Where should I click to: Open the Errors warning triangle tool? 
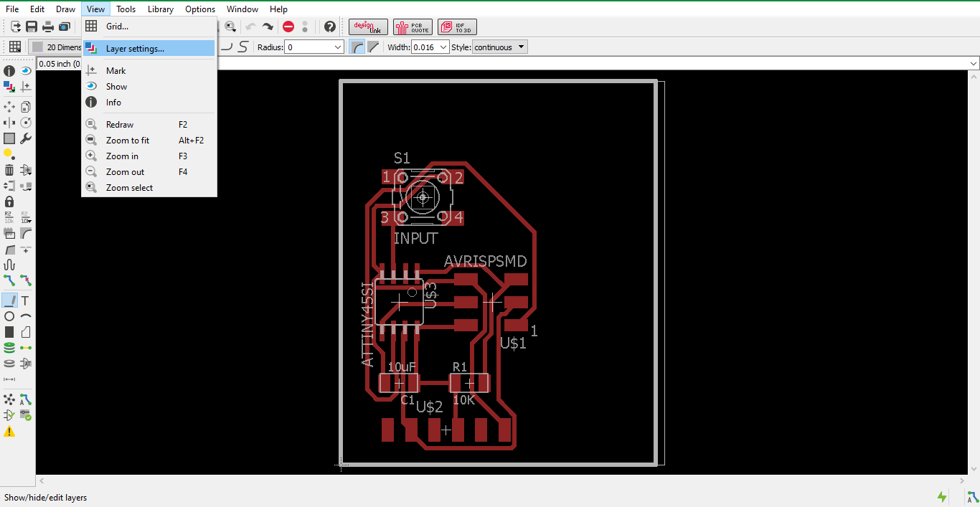(9, 431)
